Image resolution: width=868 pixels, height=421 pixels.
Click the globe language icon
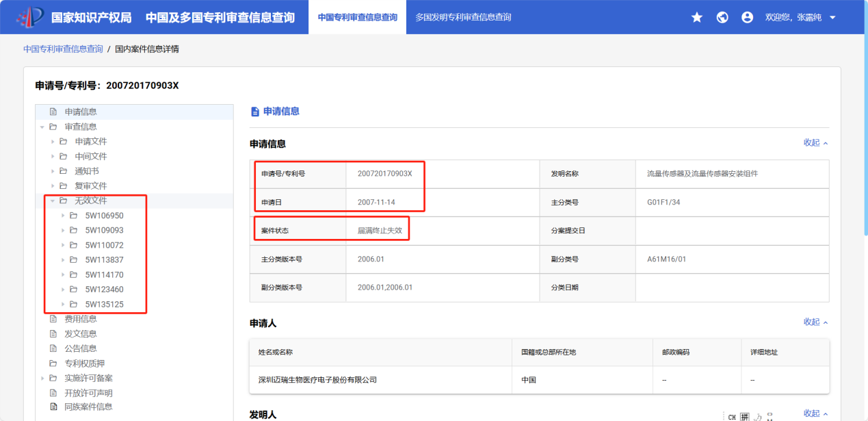pyautogui.click(x=722, y=17)
